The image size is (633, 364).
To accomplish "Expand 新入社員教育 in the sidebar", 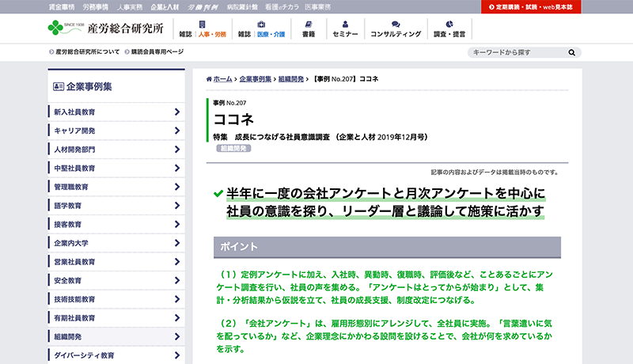I will coord(116,112).
